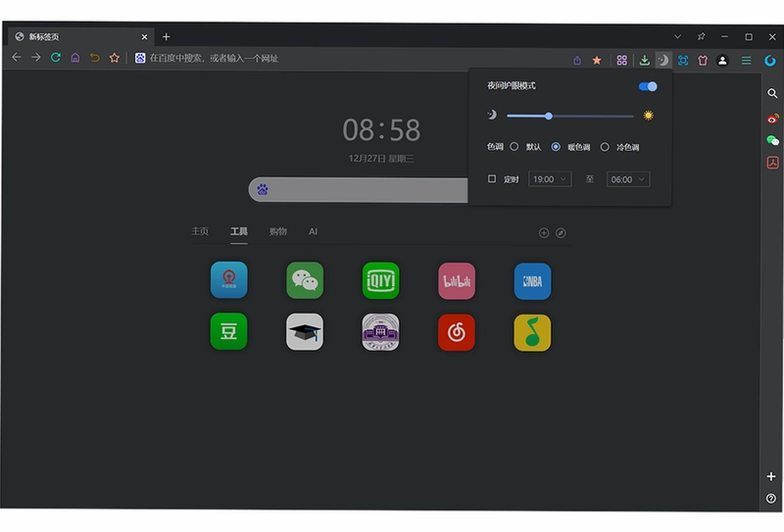The image size is (784, 532).
Task: Open a new tab with plus button
Action: 167,37
